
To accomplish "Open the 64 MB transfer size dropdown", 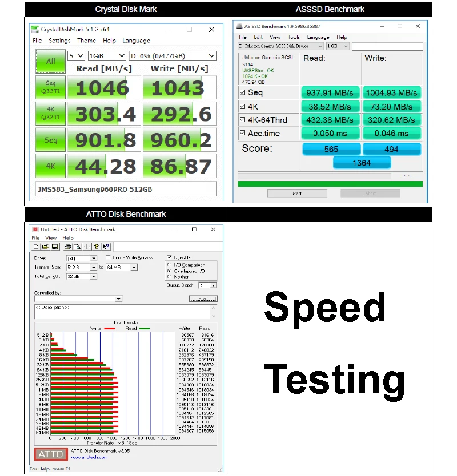I will pos(122,268).
